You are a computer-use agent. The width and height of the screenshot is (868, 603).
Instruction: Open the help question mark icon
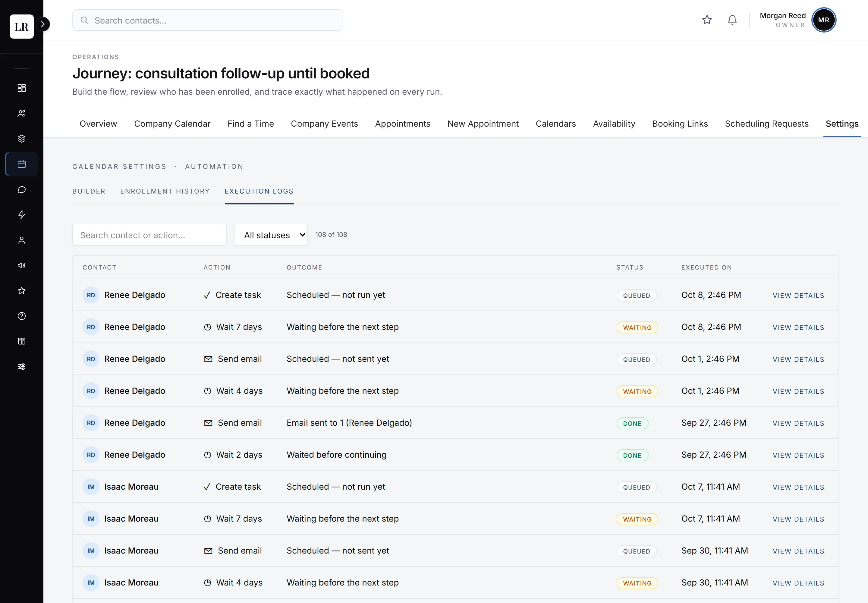pos(21,316)
